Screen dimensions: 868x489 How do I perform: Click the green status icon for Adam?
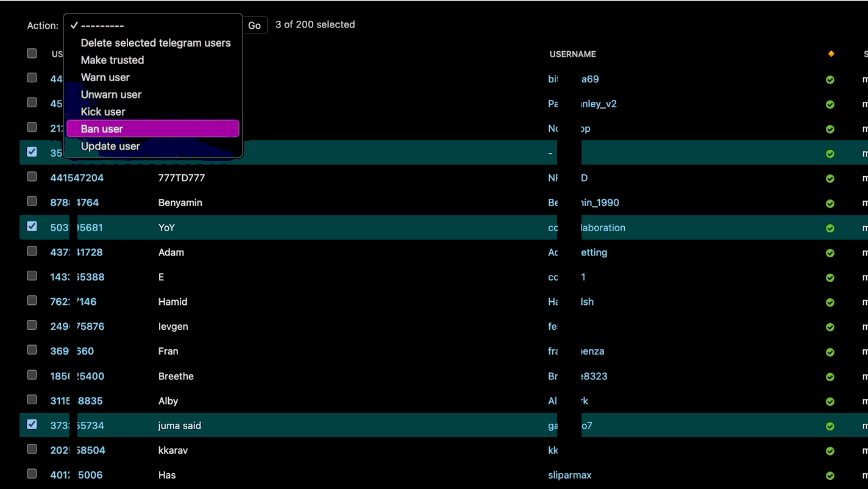coord(830,253)
